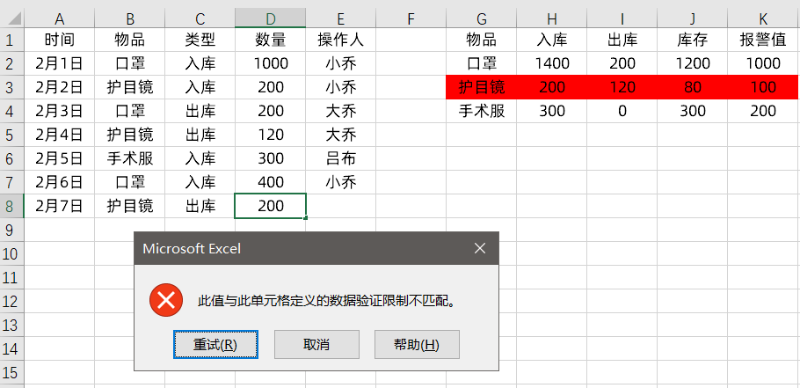Select row 3 header
This screenshot has height=388, width=800.
[x=12, y=87]
